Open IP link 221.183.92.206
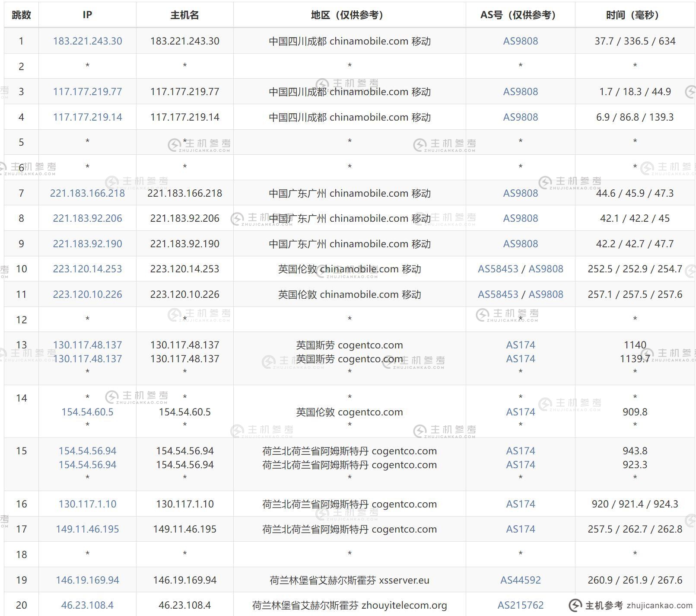 [x=87, y=218]
